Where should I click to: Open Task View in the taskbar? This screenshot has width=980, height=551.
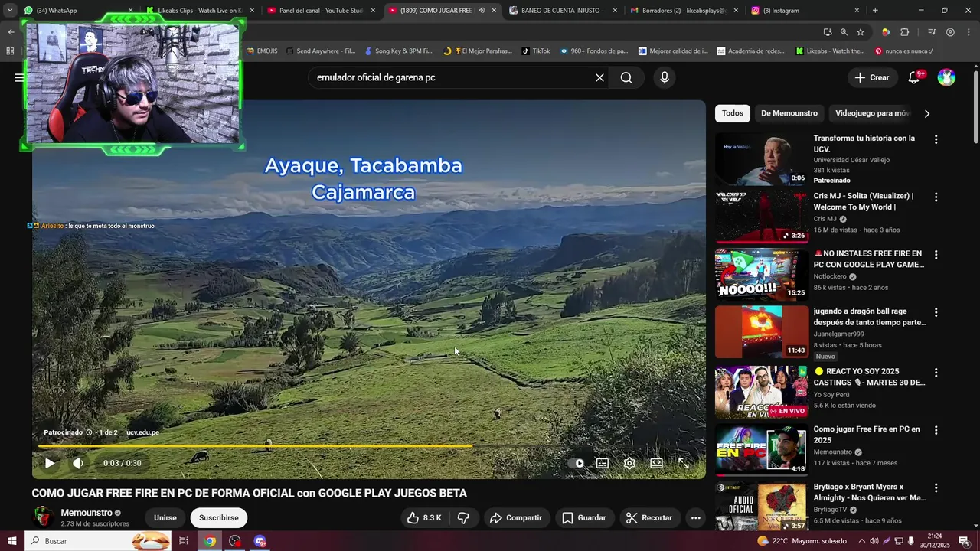(x=184, y=541)
